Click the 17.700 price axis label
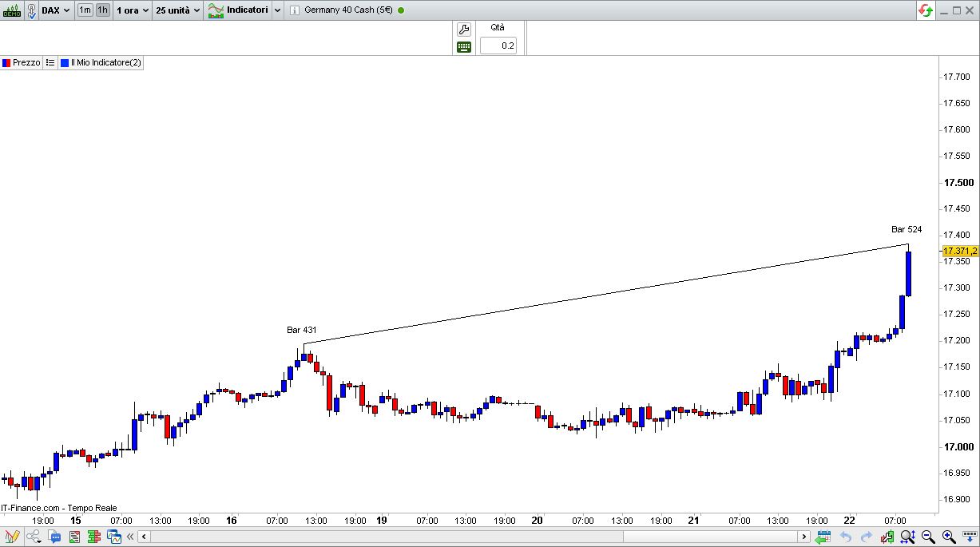The image size is (980, 547). (958, 77)
